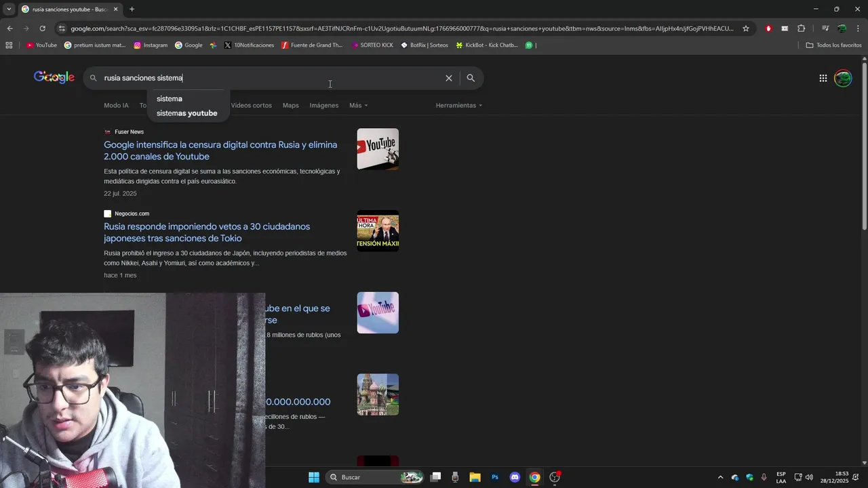Open site information icon in address bar

pyautogui.click(x=62, y=28)
